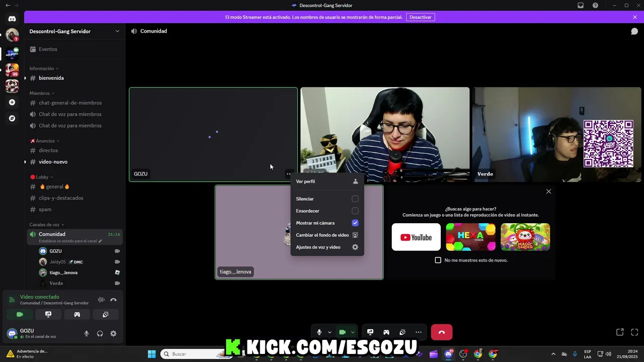This screenshot has width=644, height=362.
Task: Open Discover servers compass icon
Action: coord(12,118)
